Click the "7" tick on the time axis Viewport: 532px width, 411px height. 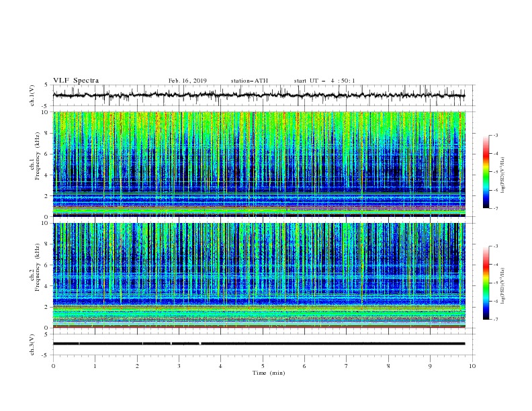347,366
